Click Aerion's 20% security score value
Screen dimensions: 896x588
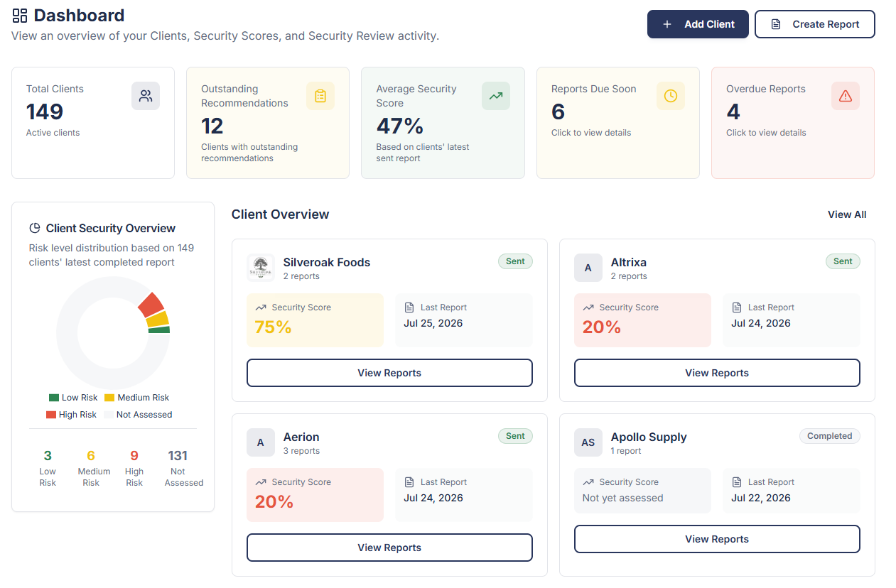pyautogui.click(x=274, y=502)
